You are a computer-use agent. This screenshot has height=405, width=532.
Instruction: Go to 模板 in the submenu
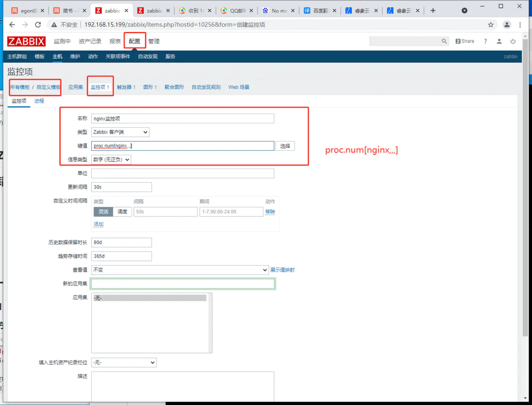(39, 56)
